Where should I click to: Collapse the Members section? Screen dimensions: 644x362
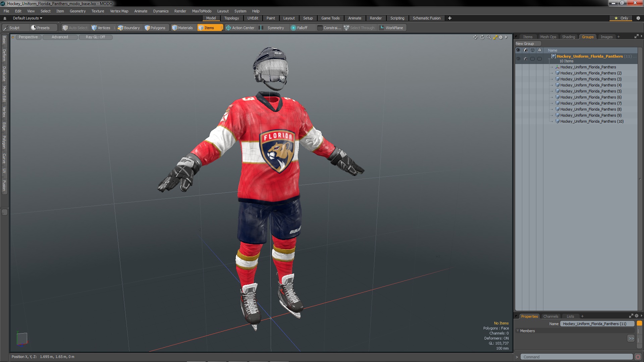coord(518,331)
